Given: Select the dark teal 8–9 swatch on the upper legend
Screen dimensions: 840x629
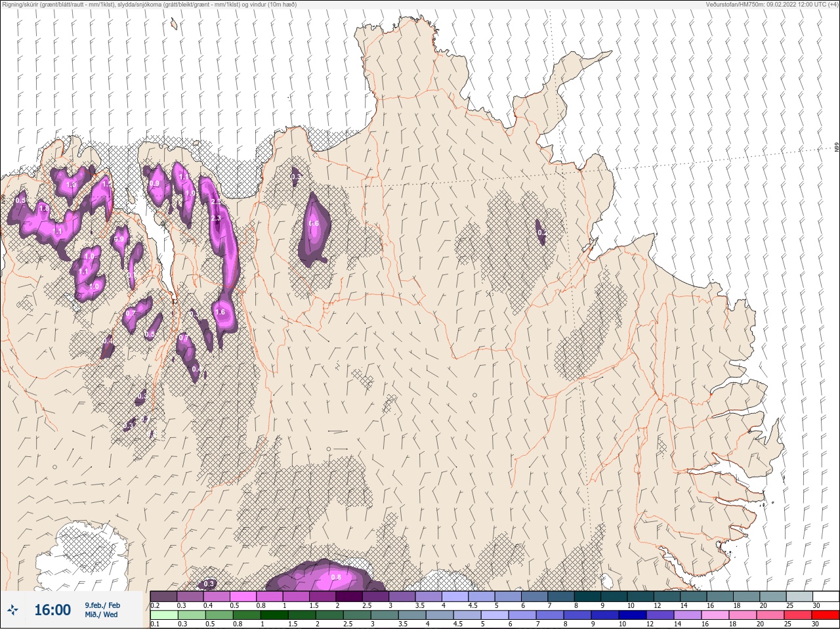Looking at the screenshot, I should pos(588,596).
